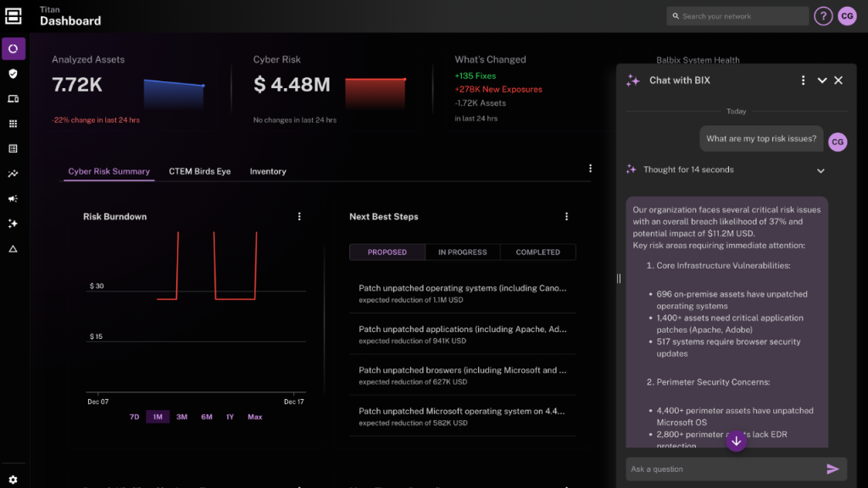Click the 'Ask a question' input field
The height and width of the screenshot is (488, 868).
click(721, 469)
